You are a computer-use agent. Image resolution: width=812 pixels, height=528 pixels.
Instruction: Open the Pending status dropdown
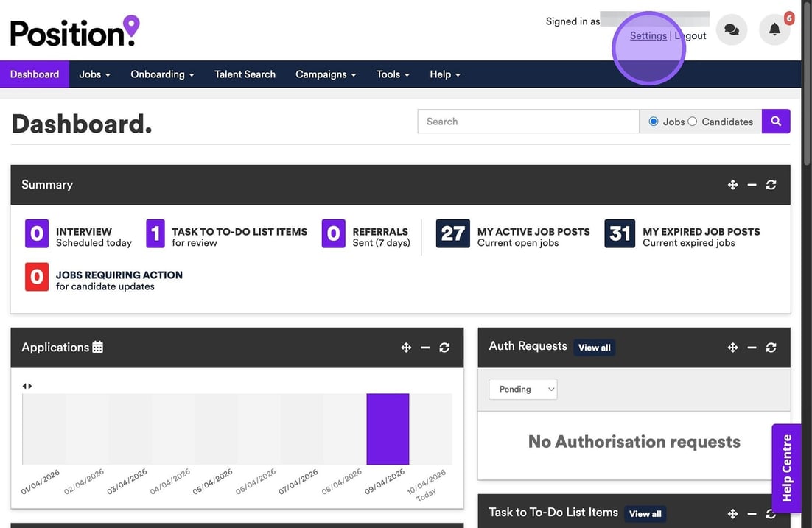pyautogui.click(x=522, y=389)
